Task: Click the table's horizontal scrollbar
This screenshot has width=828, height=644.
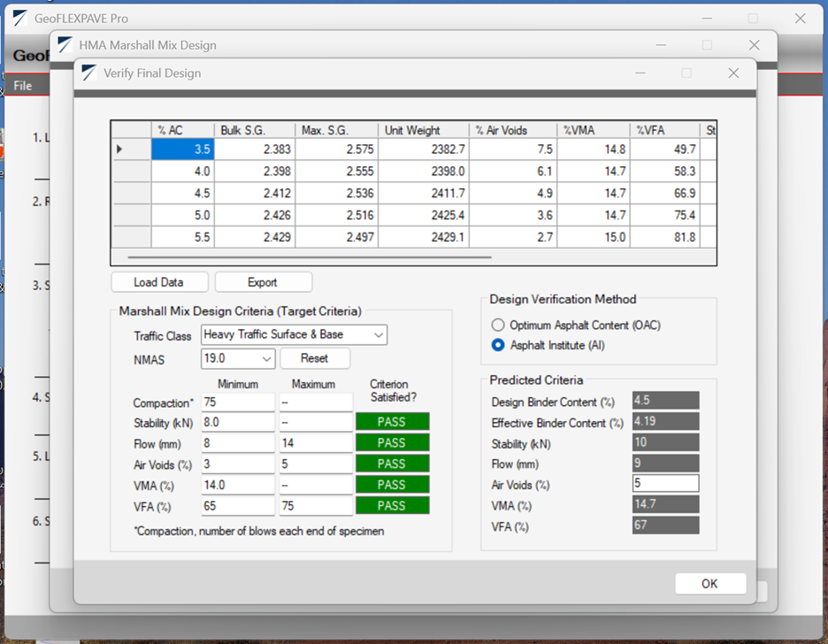Action: pos(309,257)
